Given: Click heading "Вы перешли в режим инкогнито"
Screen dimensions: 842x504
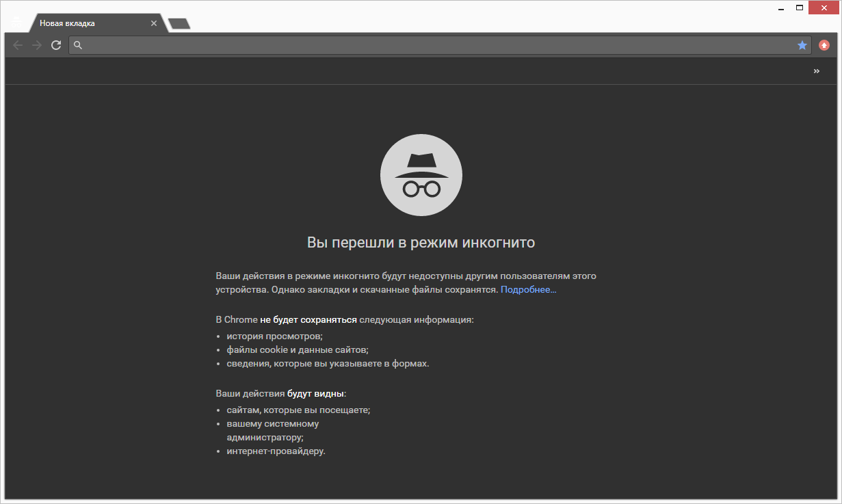Looking at the screenshot, I should (x=421, y=243).
